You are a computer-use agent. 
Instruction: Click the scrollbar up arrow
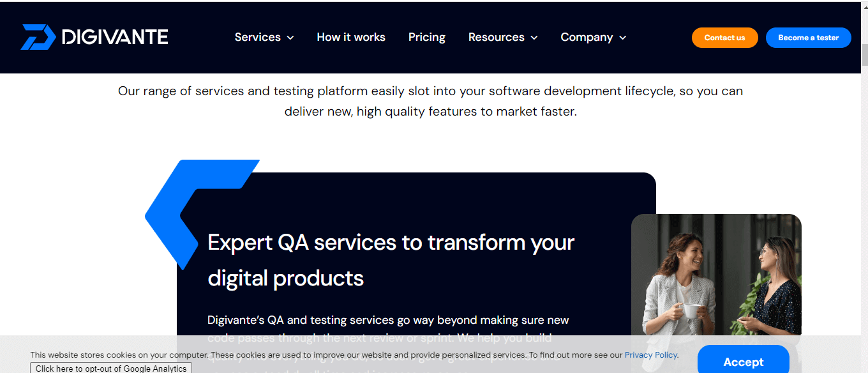coord(865,6)
